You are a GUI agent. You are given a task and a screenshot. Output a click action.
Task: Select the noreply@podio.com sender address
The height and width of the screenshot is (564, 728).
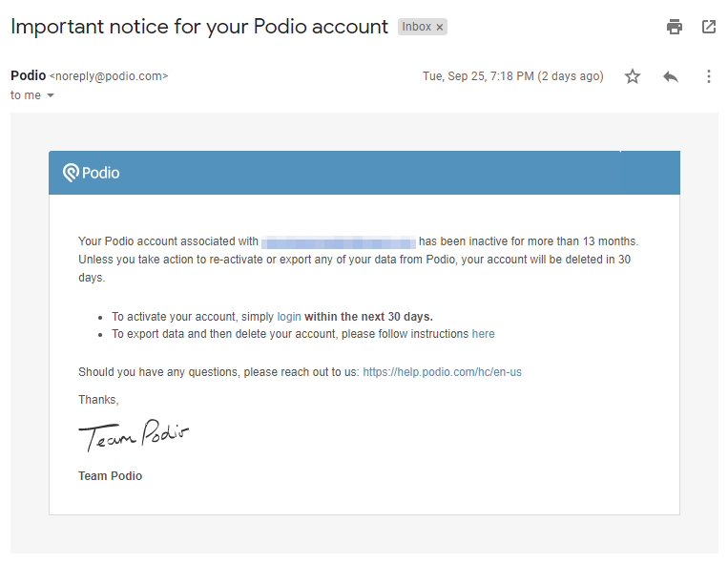pyautogui.click(x=109, y=76)
